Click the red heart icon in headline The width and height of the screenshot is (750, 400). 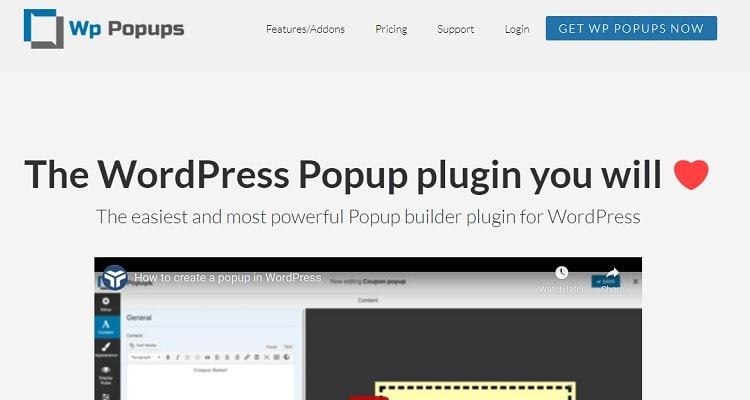click(x=691, y=175)
